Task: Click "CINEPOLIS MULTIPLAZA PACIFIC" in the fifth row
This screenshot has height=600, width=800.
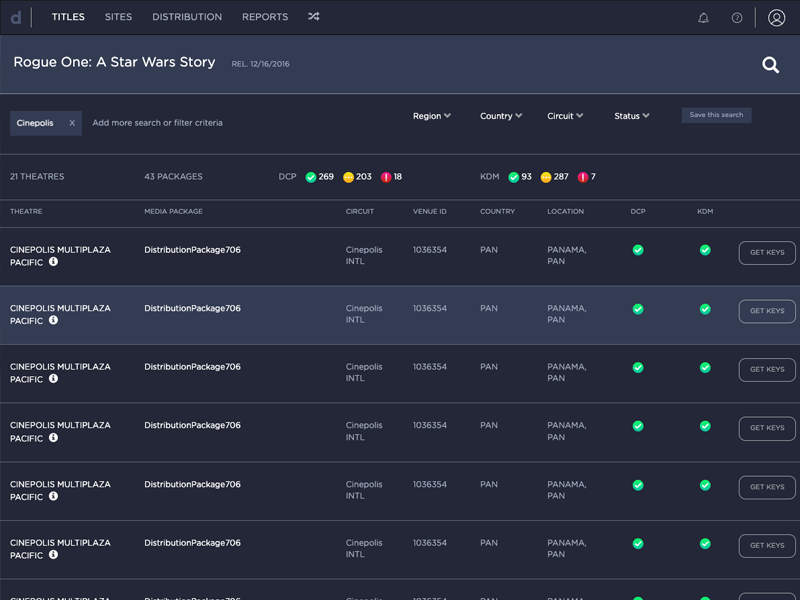Action: (x=60, y=490)
